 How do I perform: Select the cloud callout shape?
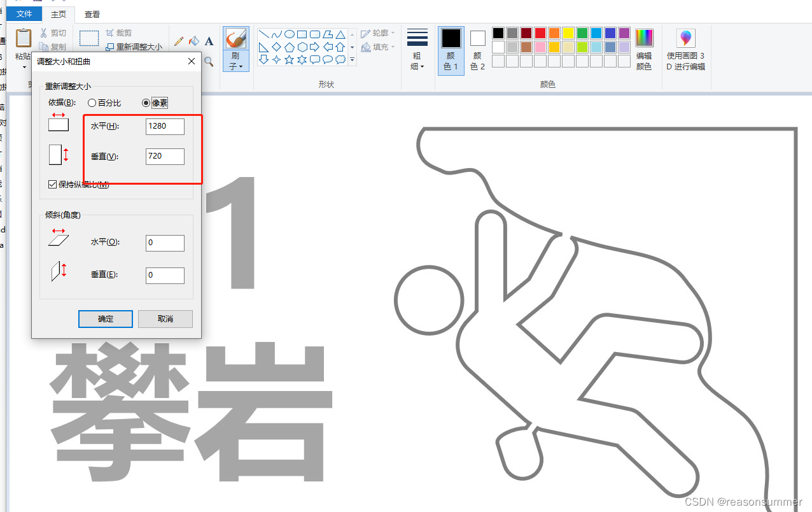340,60
